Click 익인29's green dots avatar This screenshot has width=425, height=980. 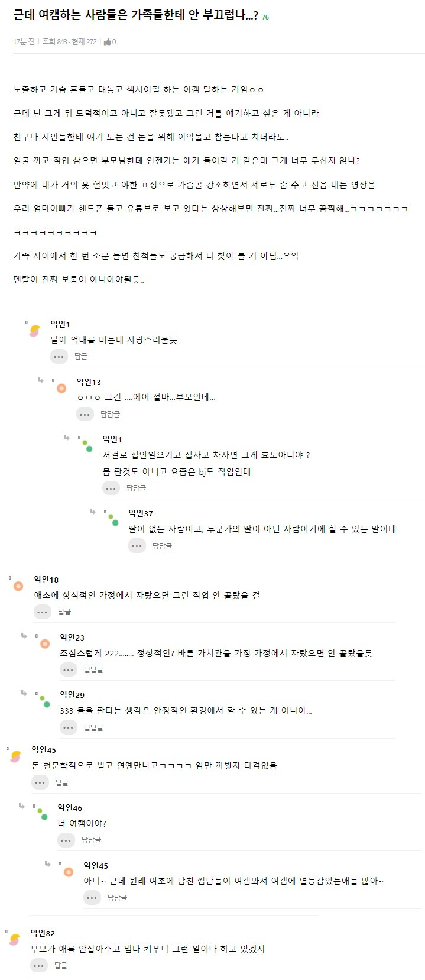[44, 701]
